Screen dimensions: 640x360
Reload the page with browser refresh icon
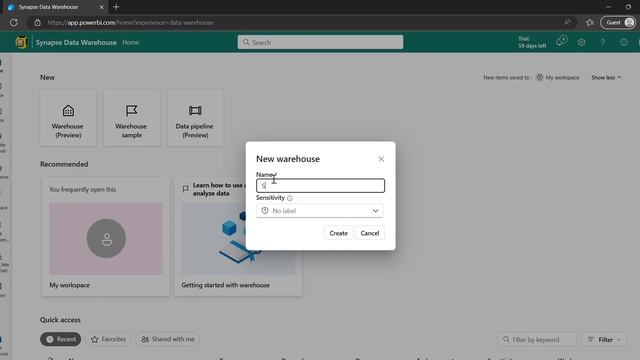(13, 22)
